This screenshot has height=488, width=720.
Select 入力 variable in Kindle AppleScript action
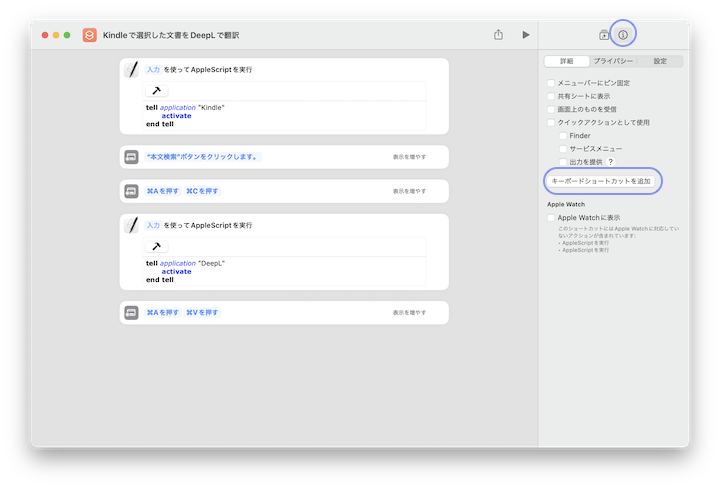(153, 70)
